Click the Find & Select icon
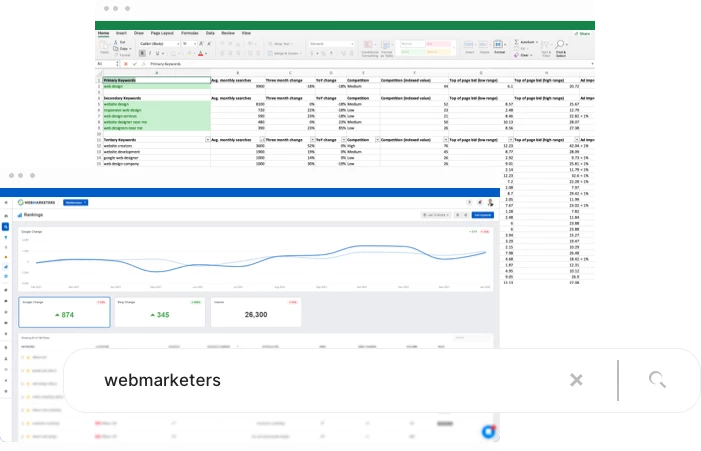 [x=561, y=48]
